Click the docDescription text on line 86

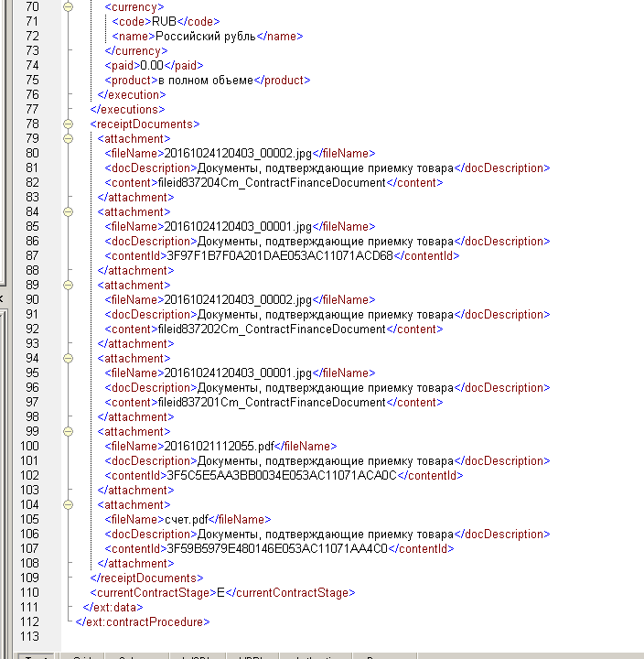point(326,242)
